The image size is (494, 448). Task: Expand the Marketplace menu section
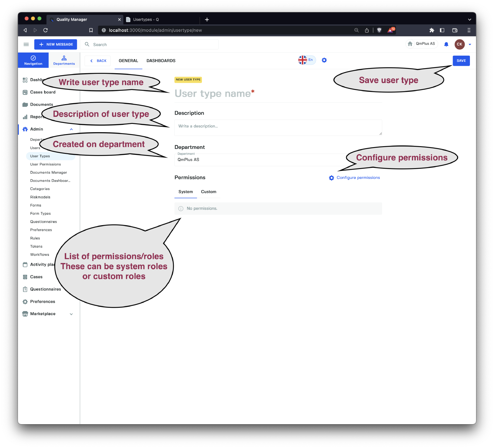coord(71,314)
